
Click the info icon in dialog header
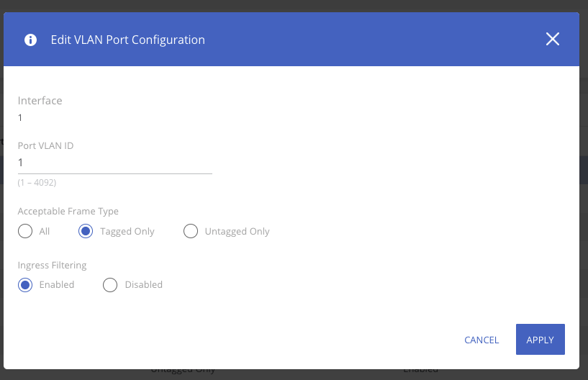tap(30, 40)
